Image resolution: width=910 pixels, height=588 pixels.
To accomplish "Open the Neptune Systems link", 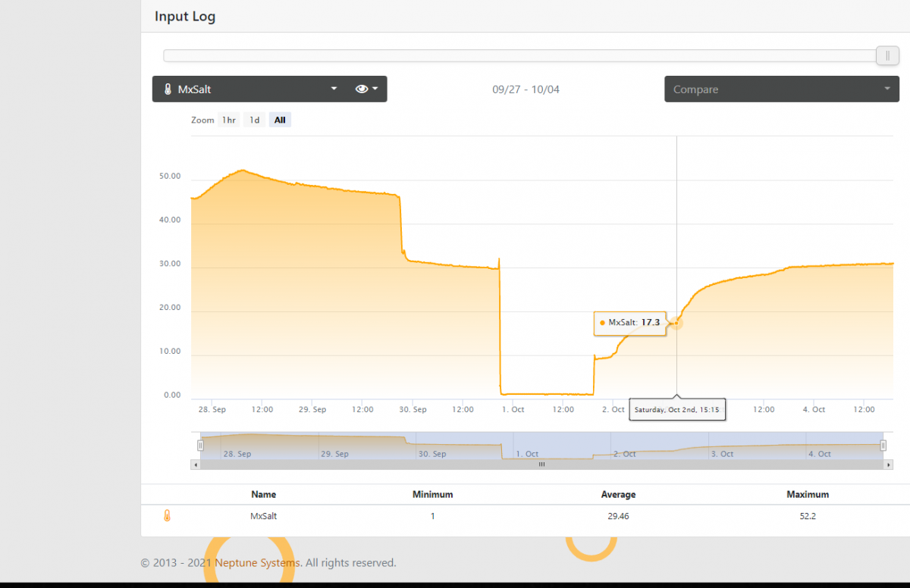I will click(258, 563).
